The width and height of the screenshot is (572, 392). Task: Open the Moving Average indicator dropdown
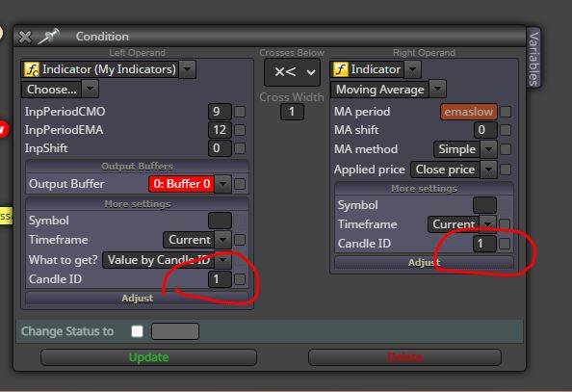point(437,89)
